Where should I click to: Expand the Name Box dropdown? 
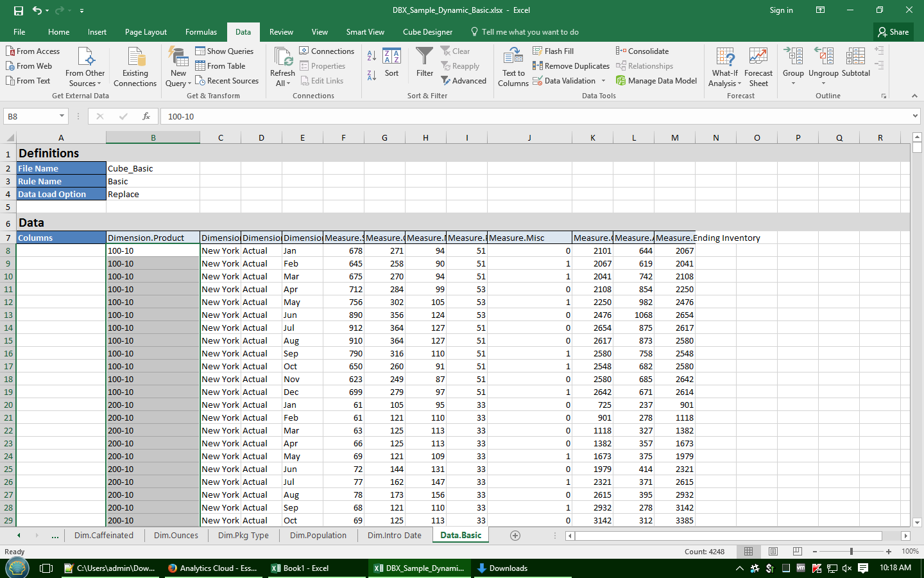pos(62,116)
